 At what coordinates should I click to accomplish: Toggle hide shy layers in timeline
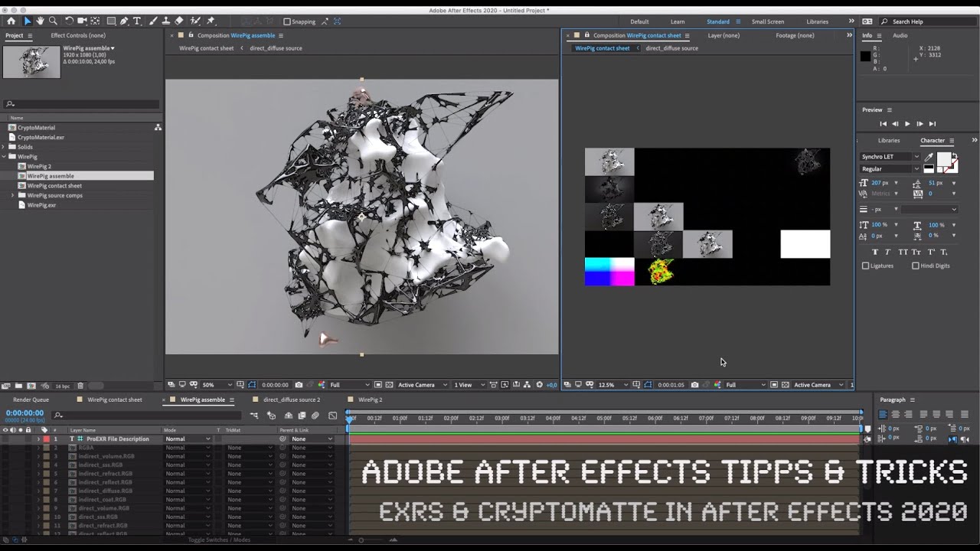tap(289, 416)
